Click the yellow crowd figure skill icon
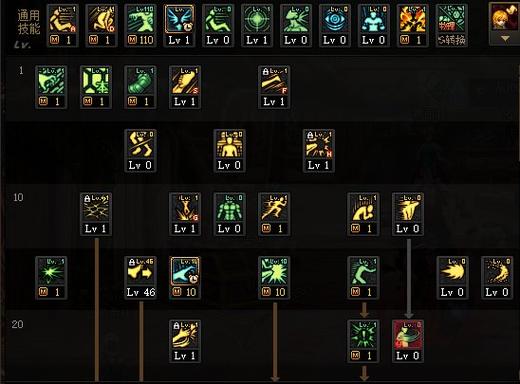The image size is (520, 384). (229, 151)
